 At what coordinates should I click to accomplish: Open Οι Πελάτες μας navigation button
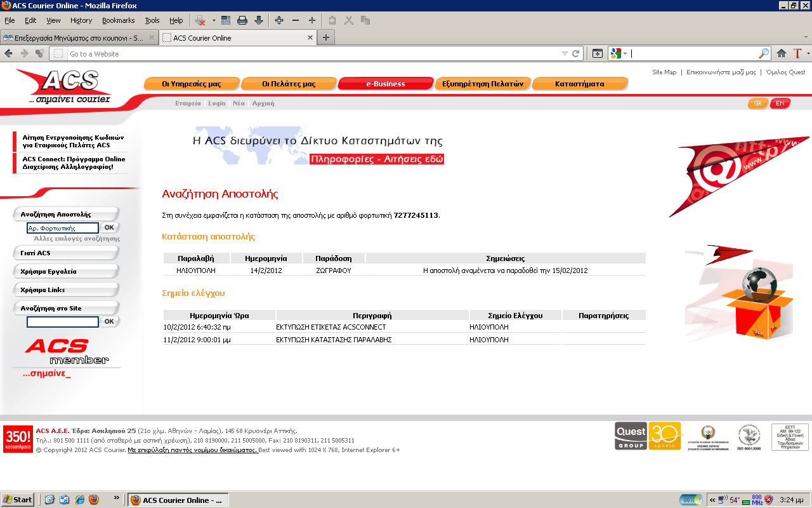[x=289, y=83]
